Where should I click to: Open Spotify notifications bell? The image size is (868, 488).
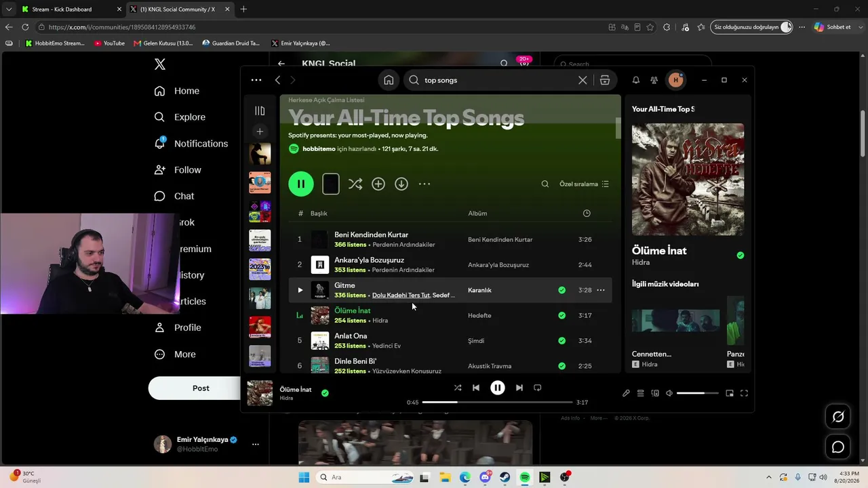(x=635, y=80)
